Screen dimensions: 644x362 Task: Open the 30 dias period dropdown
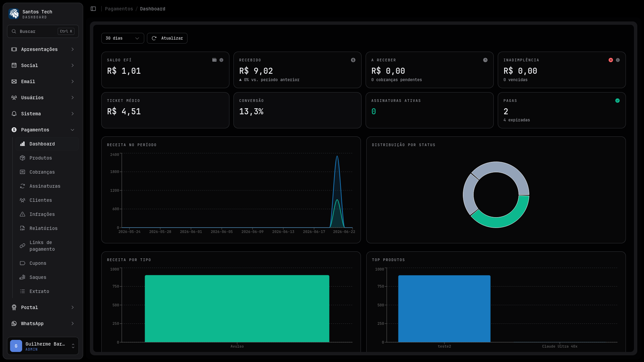pos(123,38)
